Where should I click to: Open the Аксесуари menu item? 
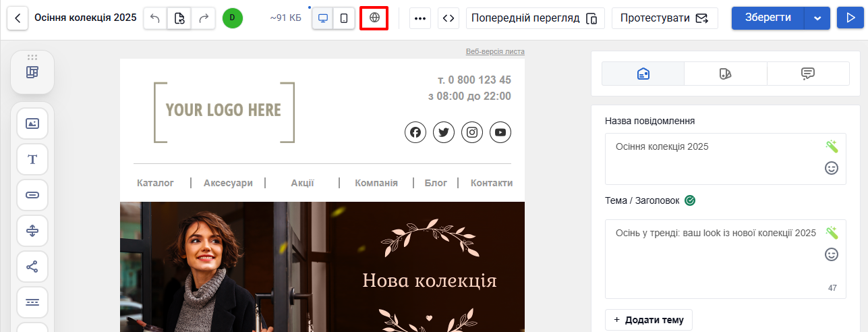click(228, 183)
